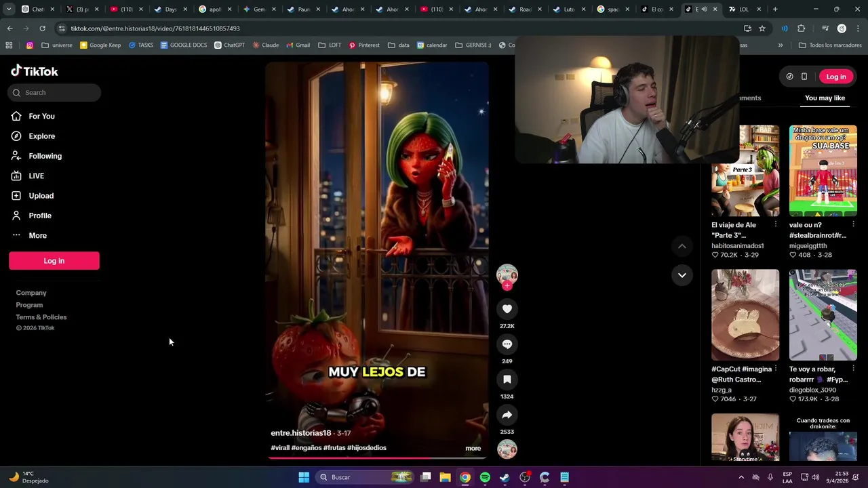Click the compass icon beside phone icon

pos(789,77)
